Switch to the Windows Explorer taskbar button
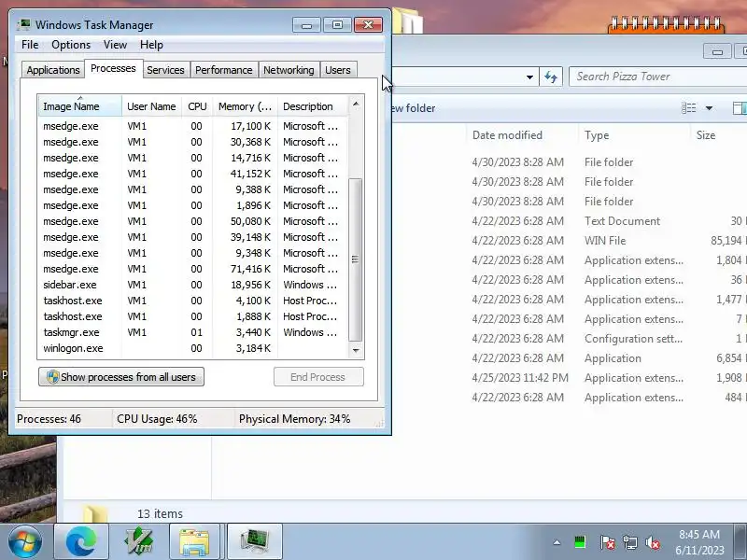 (x=194, y=542)
